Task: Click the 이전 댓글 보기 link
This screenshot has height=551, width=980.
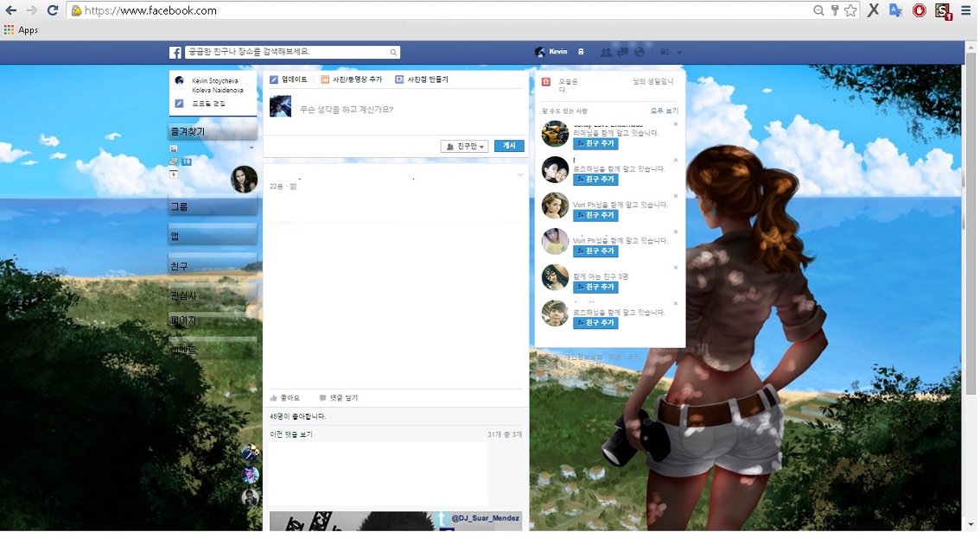Action: 291,434
